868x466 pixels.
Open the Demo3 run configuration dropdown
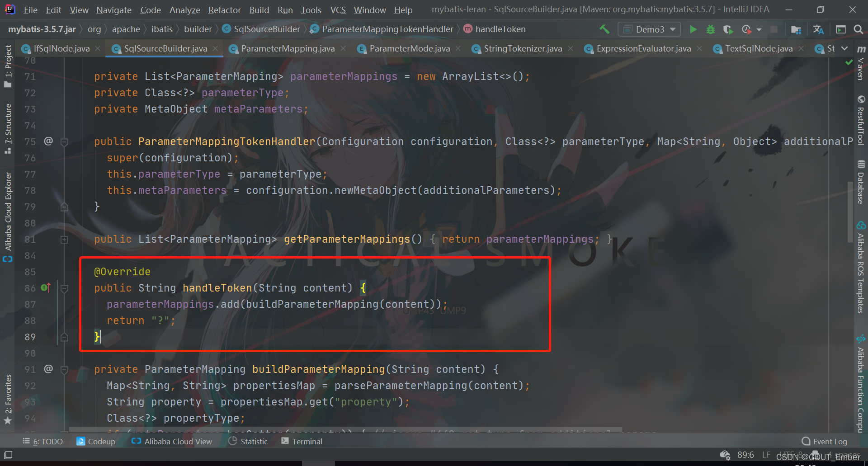pyautogui.click(x=649, y=29)
